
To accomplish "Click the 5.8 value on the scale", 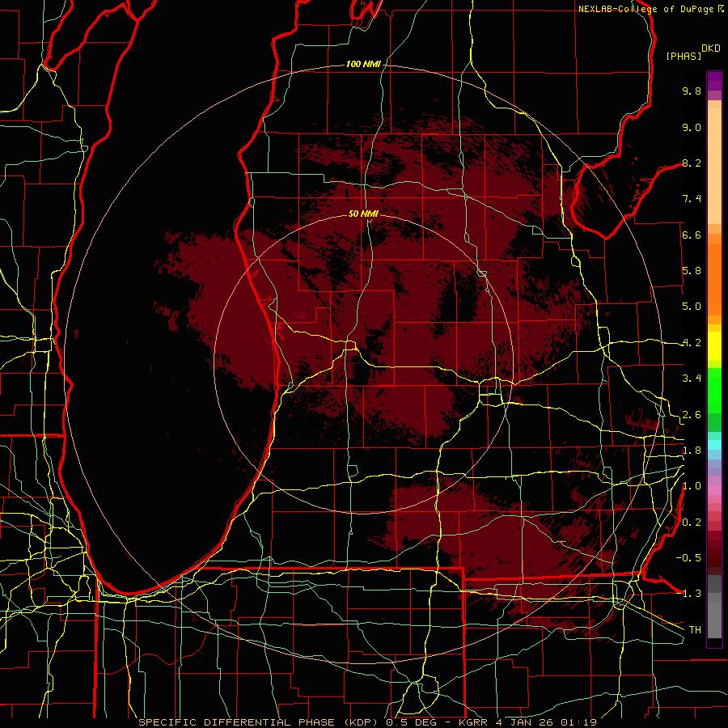I will click(x=692, y=271).
